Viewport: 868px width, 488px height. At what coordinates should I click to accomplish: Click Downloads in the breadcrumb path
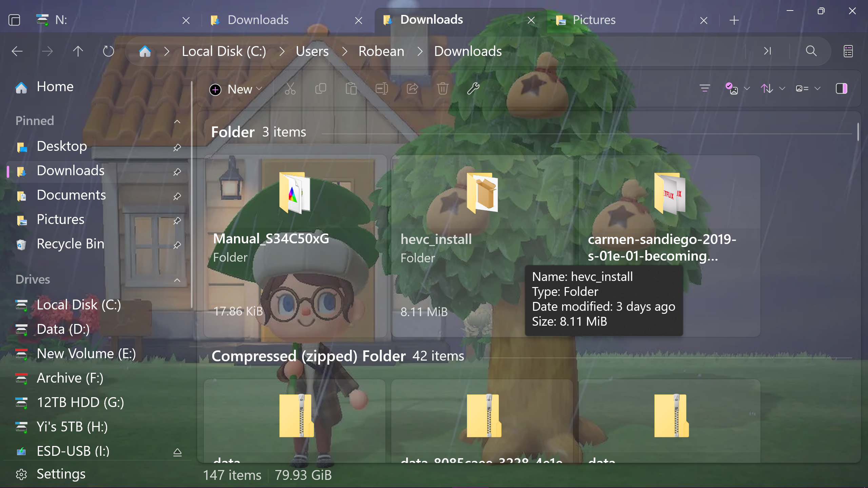click(x=468, y=52)
